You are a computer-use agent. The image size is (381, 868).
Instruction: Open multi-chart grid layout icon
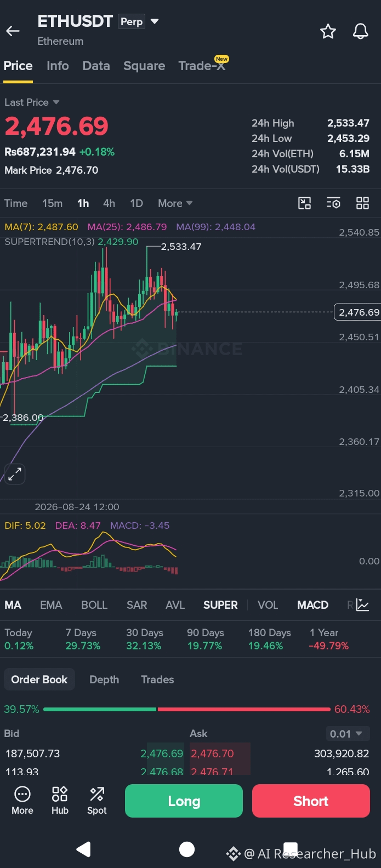tap(362, 203)
